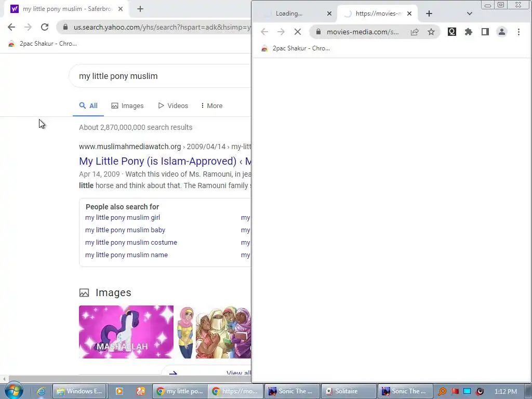
Task: Click the Yahoo window address bar URL
Action: click(x=162, y=27)
